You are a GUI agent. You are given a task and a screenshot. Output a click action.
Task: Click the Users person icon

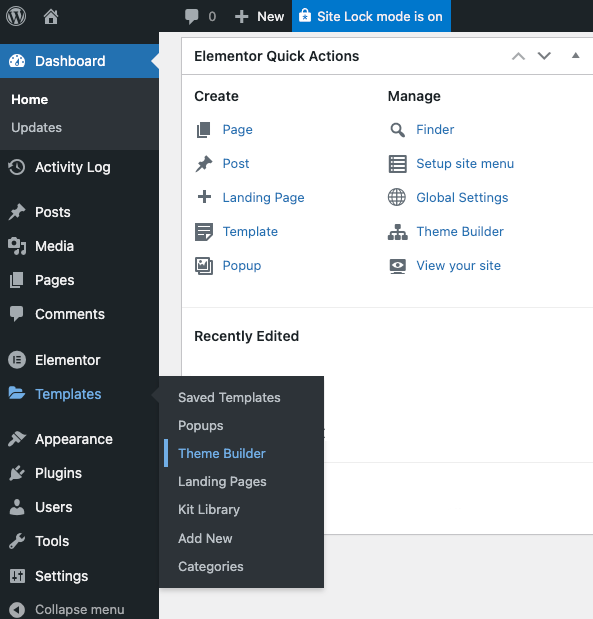click(x=17, y=507)
